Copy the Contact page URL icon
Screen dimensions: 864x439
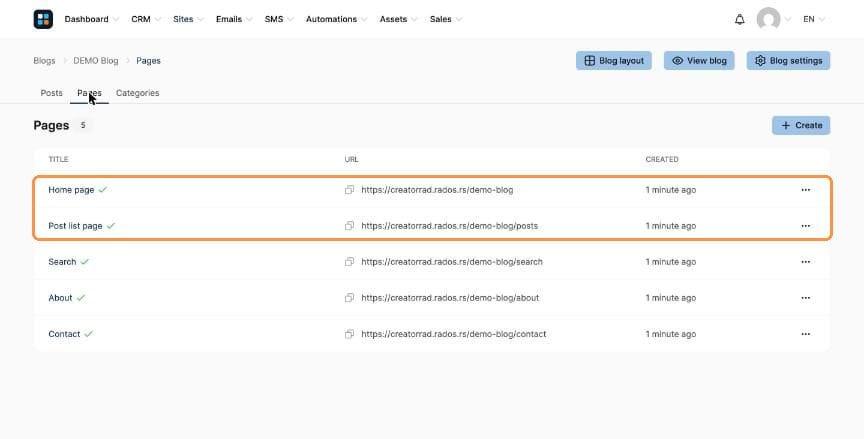(x=349, y=334)
